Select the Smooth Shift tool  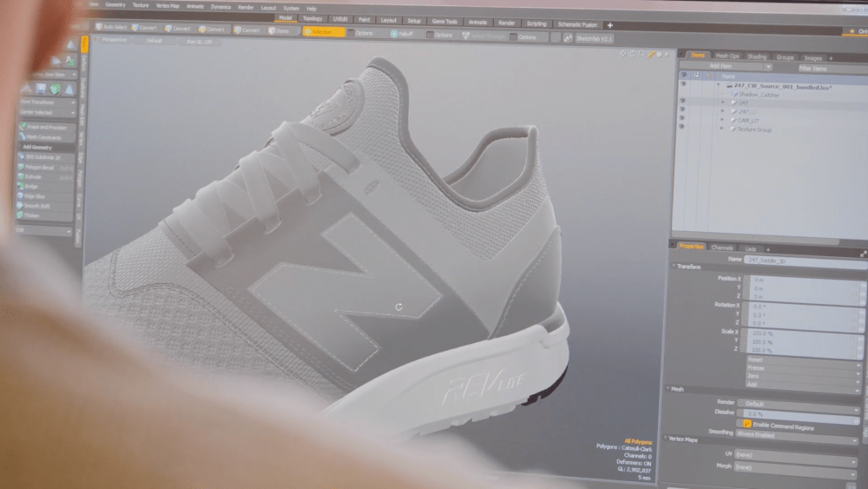click(x=45, y=206)
